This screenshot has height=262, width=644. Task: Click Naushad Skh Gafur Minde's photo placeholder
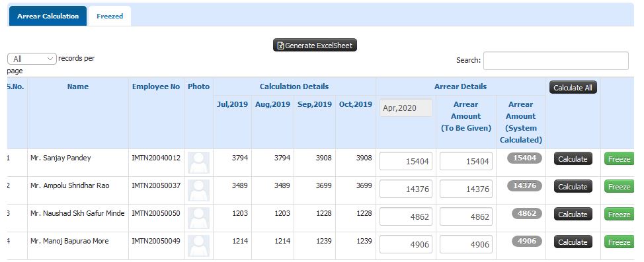pos(199,218)
